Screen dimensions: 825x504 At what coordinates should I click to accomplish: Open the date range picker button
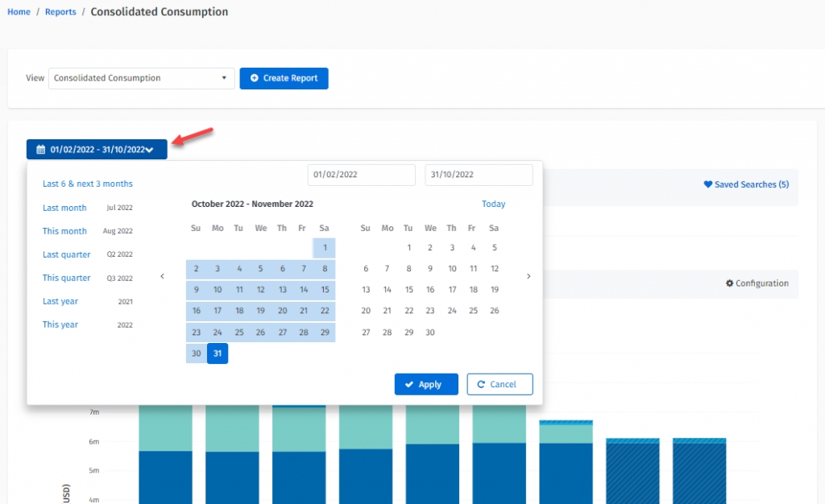click(x=97, y=149)
